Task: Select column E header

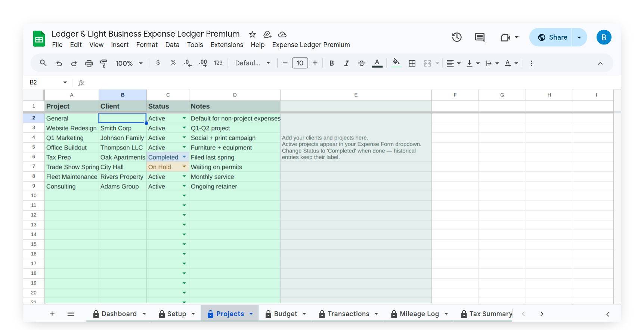Action: (x=356, y=95)
